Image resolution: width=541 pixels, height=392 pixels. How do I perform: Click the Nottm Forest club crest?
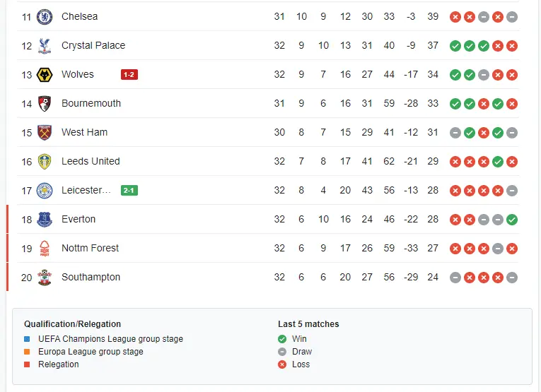point(45,248)
